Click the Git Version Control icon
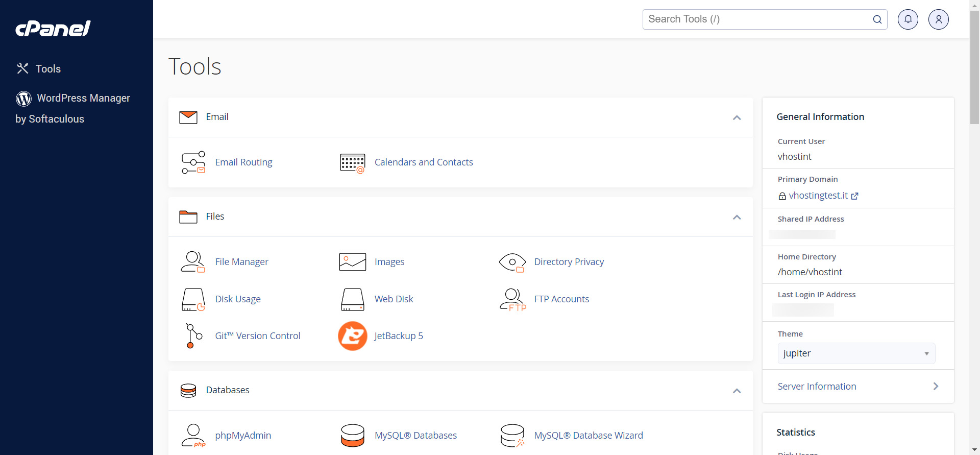This screenshot has width=980, height=455. click(x=193, y=336)
